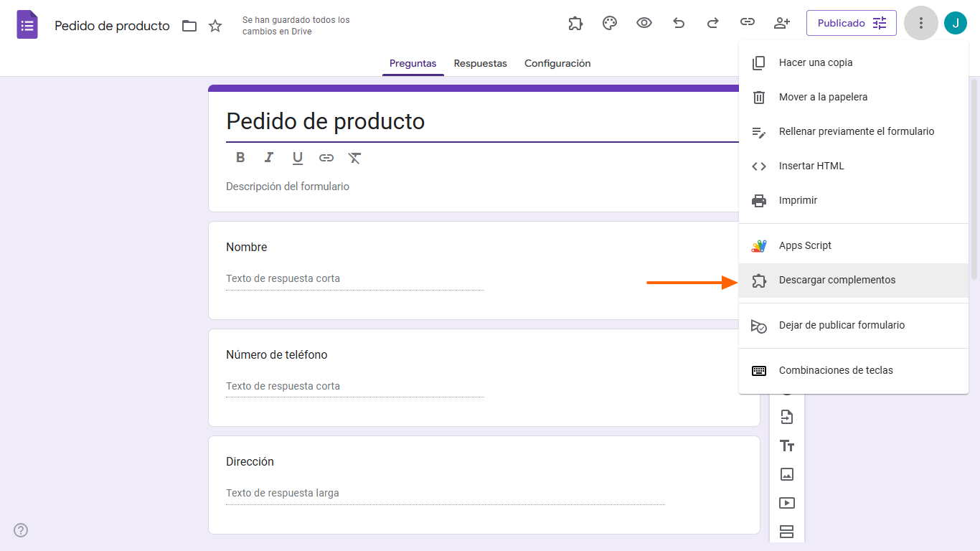The image size is (980, 551).
Task: Open help via the question mark icon
Action: [20, 529]
